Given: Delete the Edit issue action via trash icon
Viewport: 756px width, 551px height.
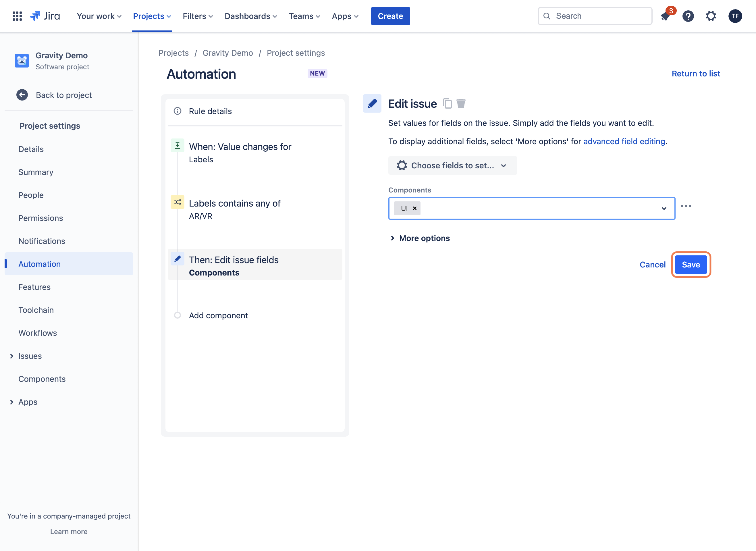Looking at the screenshot, I should [461, 104].
